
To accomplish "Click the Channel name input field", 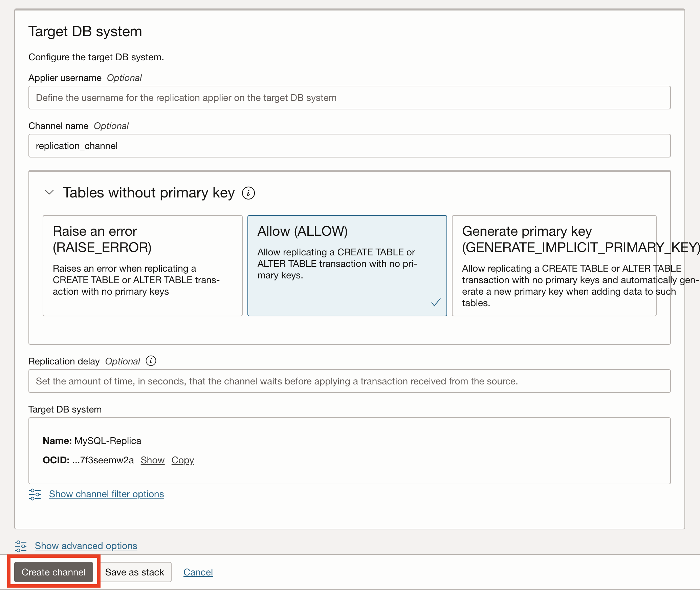I will click(349, 146).
